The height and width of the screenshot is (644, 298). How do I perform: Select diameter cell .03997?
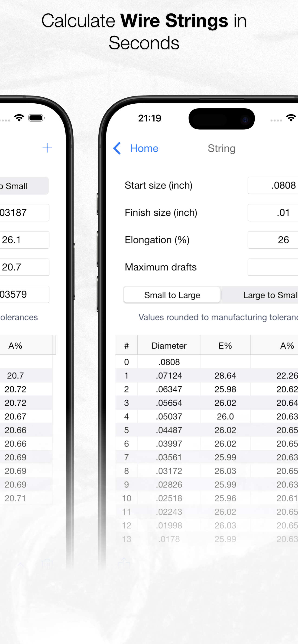(x=169, y=444)
